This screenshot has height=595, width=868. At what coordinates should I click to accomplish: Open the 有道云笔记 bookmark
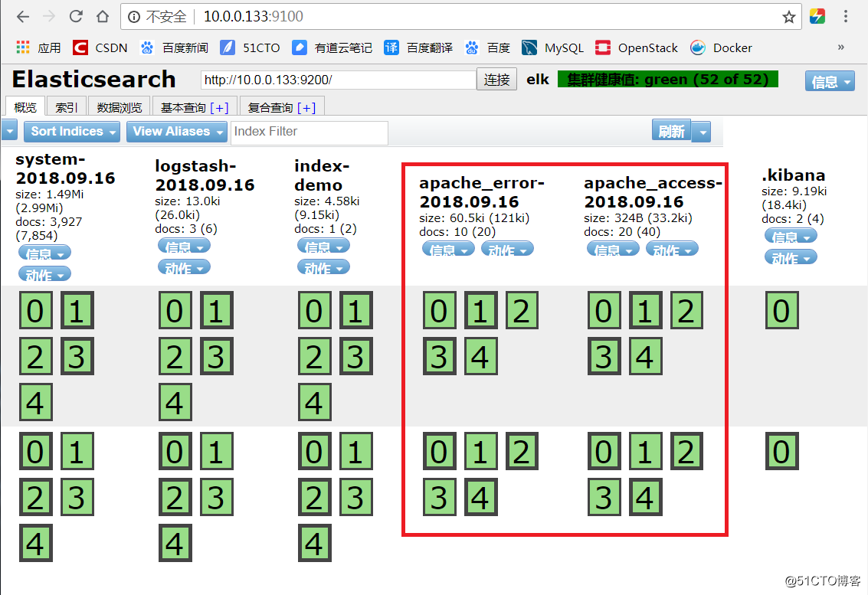[332, 47]
